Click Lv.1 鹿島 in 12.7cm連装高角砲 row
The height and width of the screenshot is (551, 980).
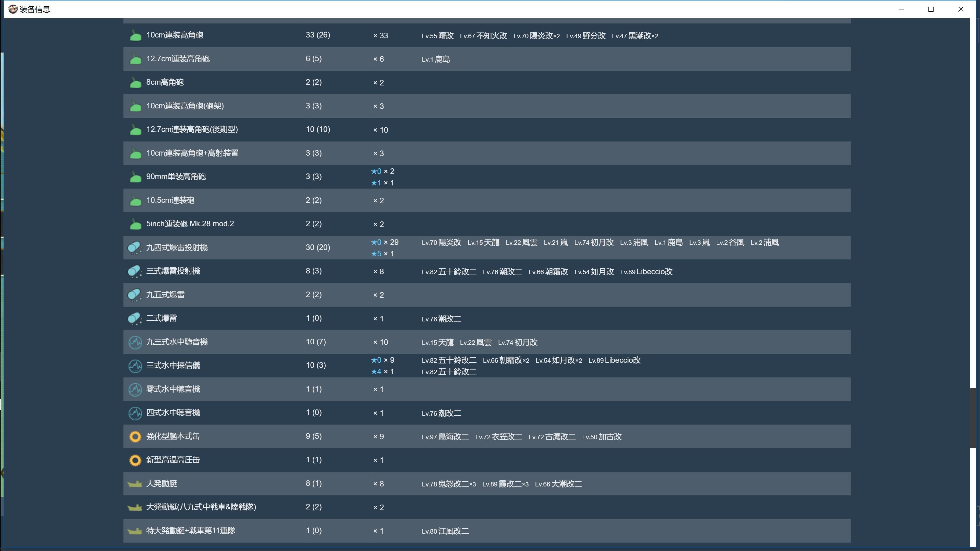[x=436, y=59]
